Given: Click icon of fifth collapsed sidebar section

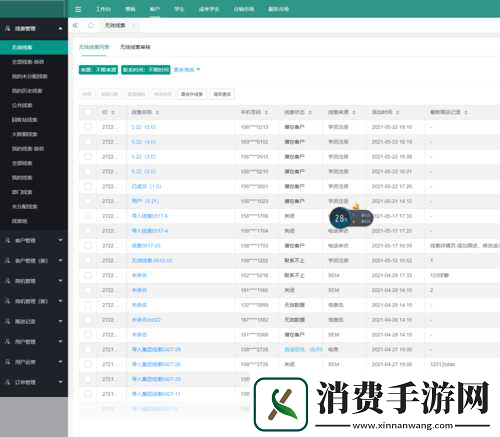Looking at the screenshot, I should (x=7, y=321).
